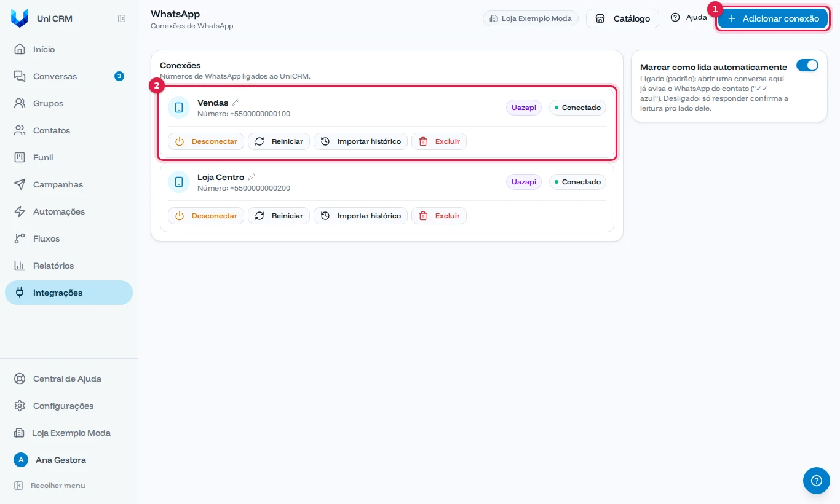Click the Ana Gestora avatar
The height and width of the screenshot is (504, 840).
[21, 460]
